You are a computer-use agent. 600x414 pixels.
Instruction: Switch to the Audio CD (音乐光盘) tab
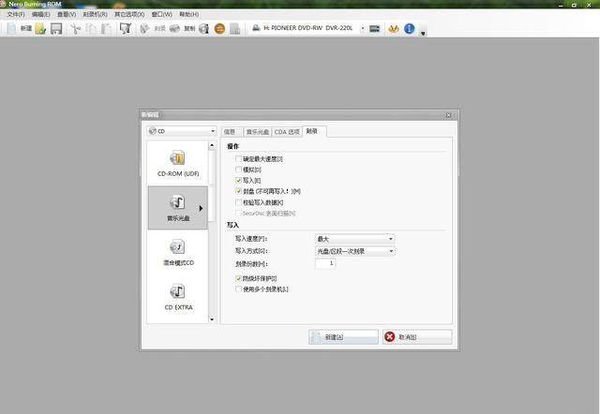point(257,132)
